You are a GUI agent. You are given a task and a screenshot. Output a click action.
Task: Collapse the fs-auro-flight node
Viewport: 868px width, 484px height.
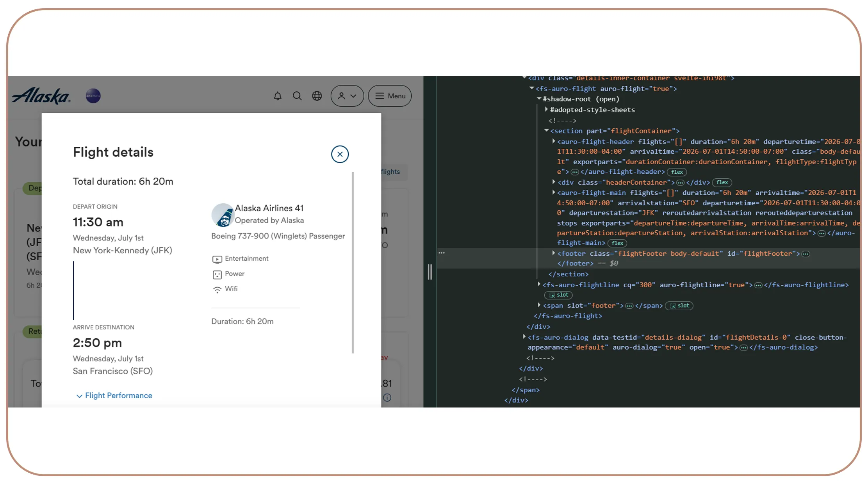coord(532,88)
